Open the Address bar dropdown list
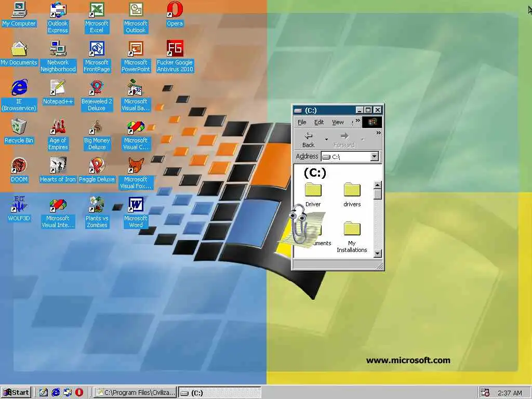 click(x=374, y=156)
